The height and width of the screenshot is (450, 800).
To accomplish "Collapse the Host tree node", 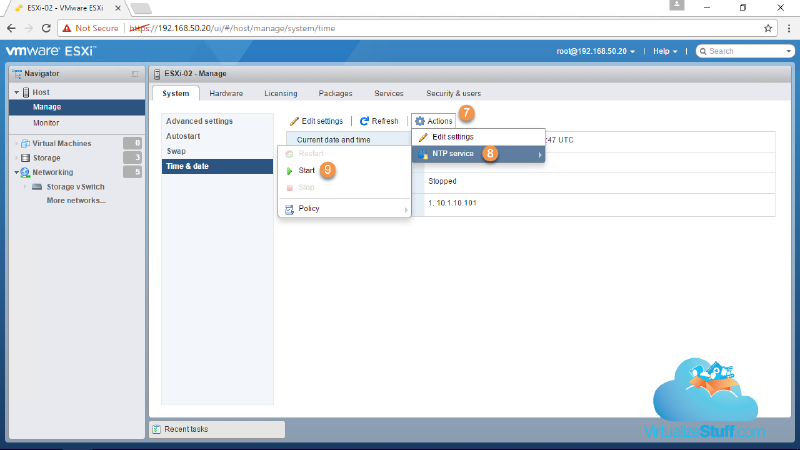I will (17, 92).
